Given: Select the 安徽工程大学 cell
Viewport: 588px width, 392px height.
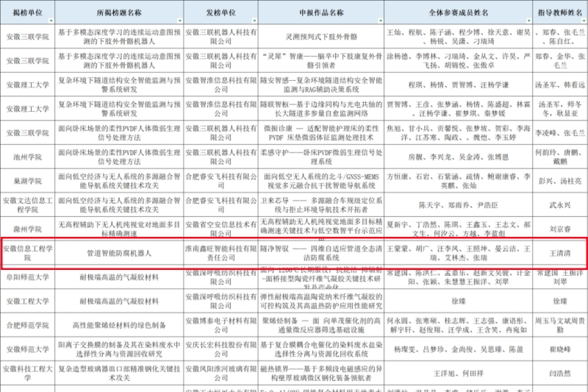Looking at the screenshot, I should coord(27,301).
